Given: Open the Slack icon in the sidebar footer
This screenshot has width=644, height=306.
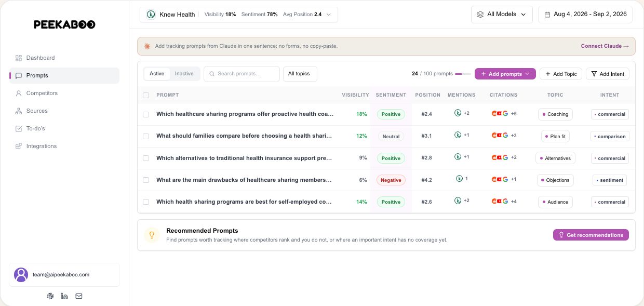Looking at the screenshot, I should click(x=50, y=296).
